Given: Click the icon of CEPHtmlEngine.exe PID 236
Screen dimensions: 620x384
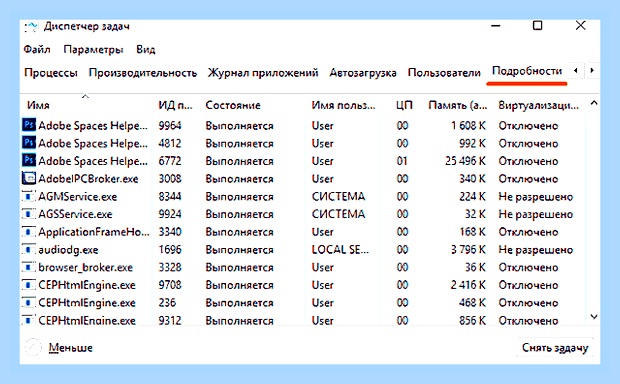Looking at the screenshot, I should point(28,303).
